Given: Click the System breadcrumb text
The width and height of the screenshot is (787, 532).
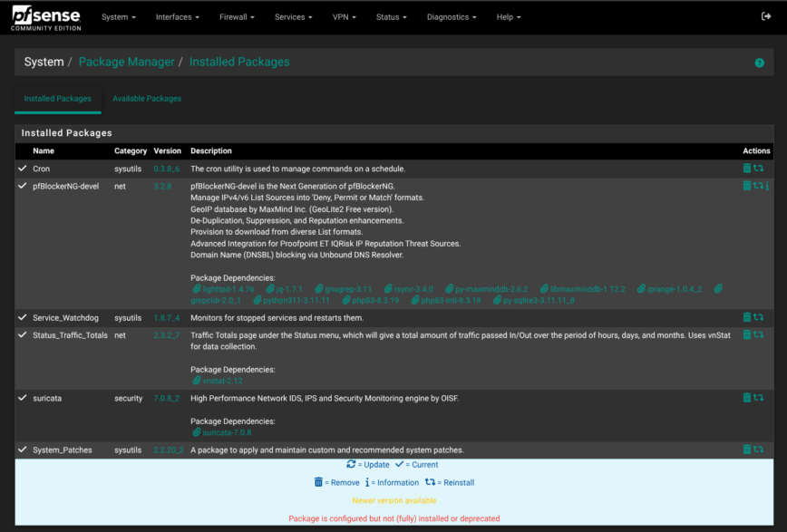Looking at the screenshot, I should [x=44, y=62].
